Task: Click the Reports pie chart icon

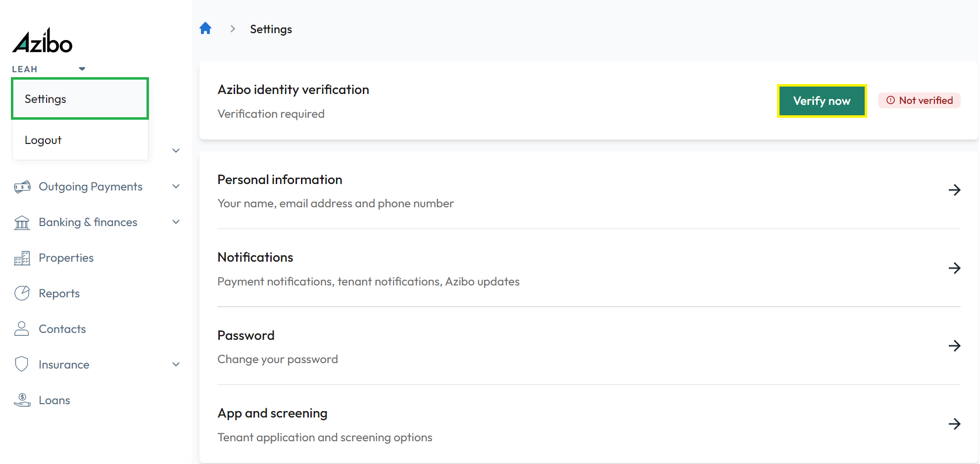Action: pos(22,293)
